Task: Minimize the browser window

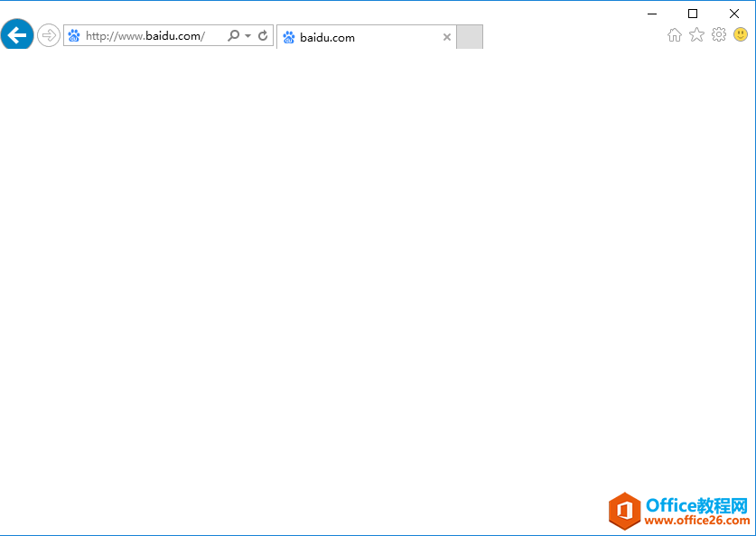Action: pyautogui.click(x=651, y=14)
